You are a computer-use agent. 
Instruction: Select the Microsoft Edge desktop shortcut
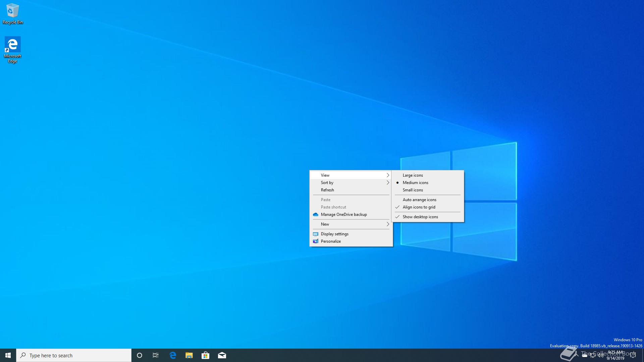[x=12, y=50]
